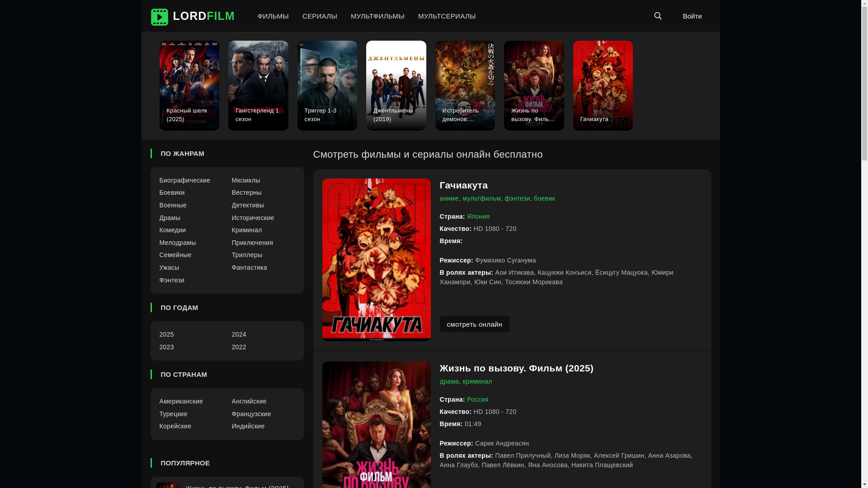Click the Войти login button
This screenshot has width=868, height=488.
[692, 16]
